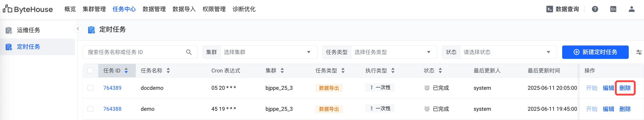Open the 数据查询 console icon

click(x=549, y=9)
